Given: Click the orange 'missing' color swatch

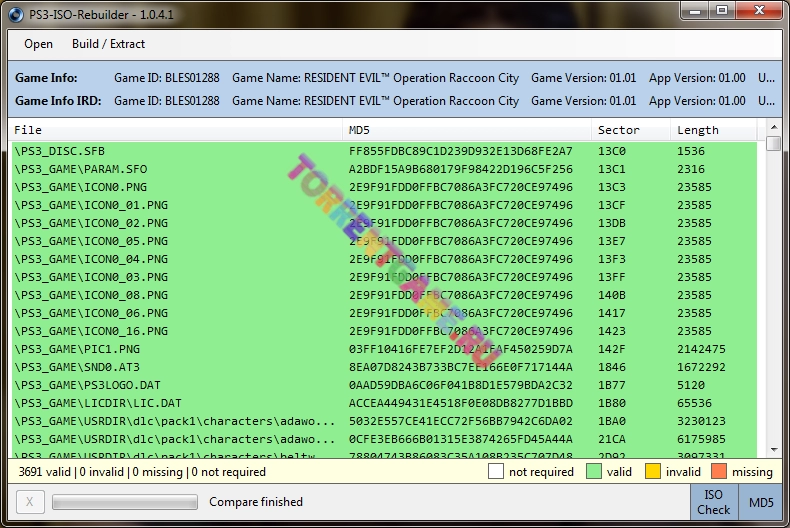Looking at the screenshot, I should click(x=718, y=472).
